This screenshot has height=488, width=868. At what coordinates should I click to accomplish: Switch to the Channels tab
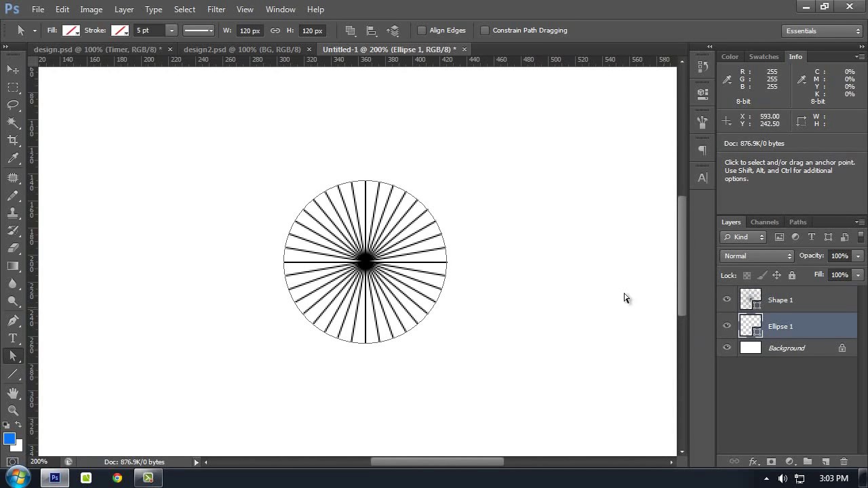click(764, 222)
